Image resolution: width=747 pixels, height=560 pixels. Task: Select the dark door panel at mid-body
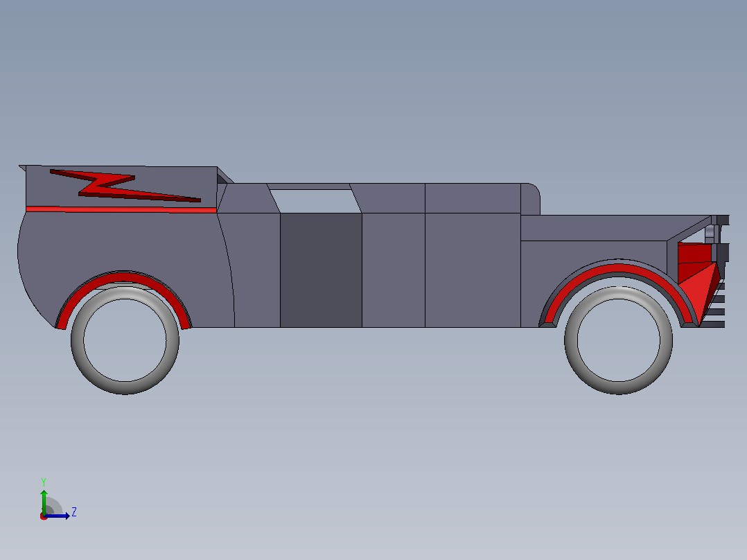tap(321, 270)
